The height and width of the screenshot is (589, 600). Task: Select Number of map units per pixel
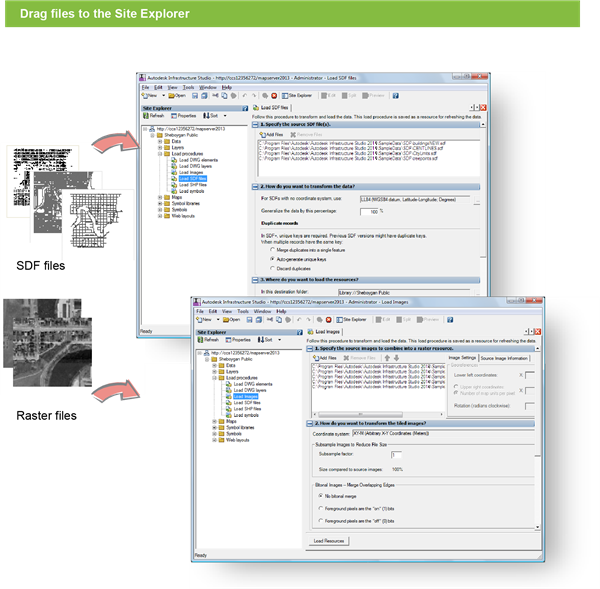[x=456, y=393]
